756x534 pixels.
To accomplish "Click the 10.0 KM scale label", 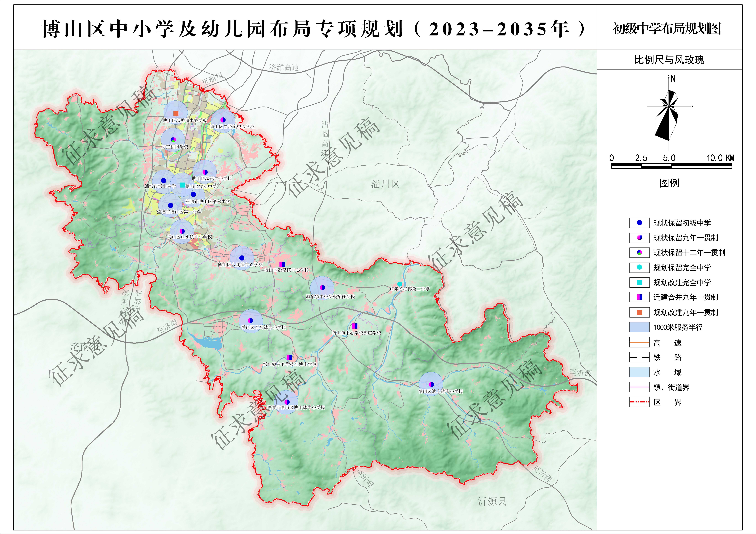I will (720, 158).
